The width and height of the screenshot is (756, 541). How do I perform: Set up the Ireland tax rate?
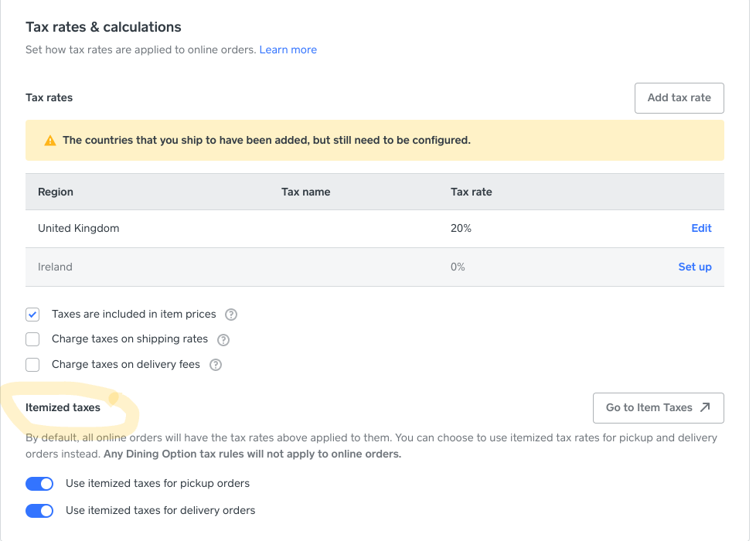pos(694,267)
